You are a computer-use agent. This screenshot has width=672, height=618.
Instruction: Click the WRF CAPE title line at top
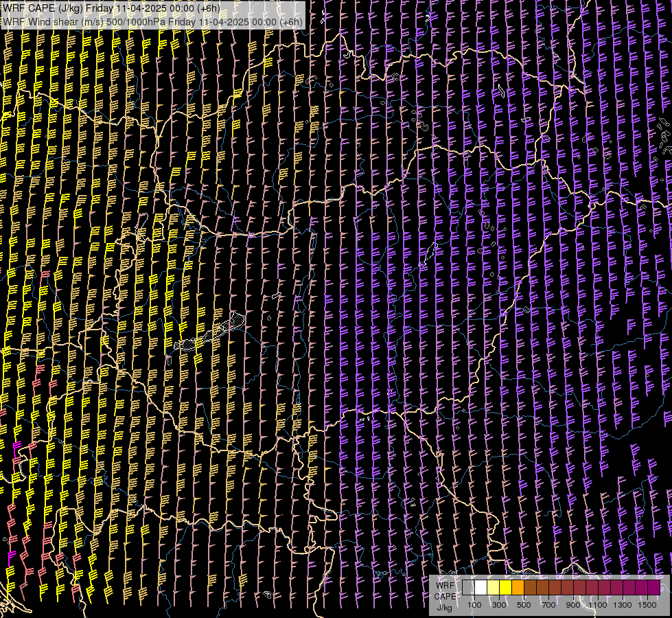click(x=111, y=8)
